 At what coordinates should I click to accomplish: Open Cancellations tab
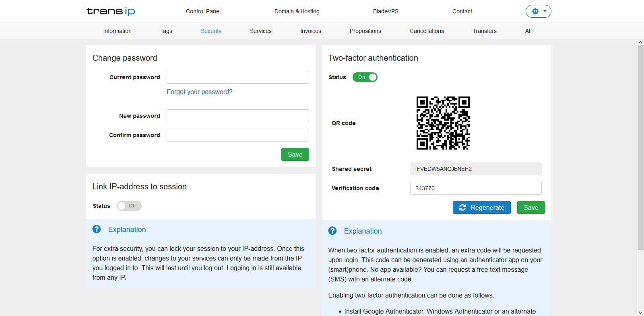[x=427, y=31]
